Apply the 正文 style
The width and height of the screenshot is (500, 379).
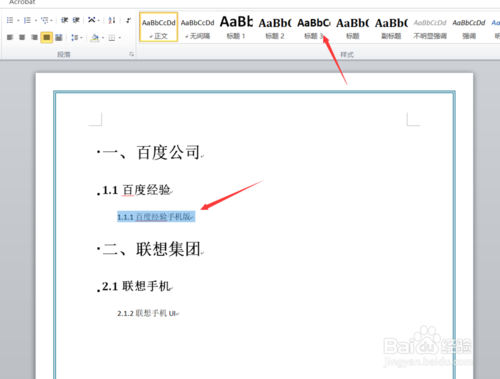point(159,27)
